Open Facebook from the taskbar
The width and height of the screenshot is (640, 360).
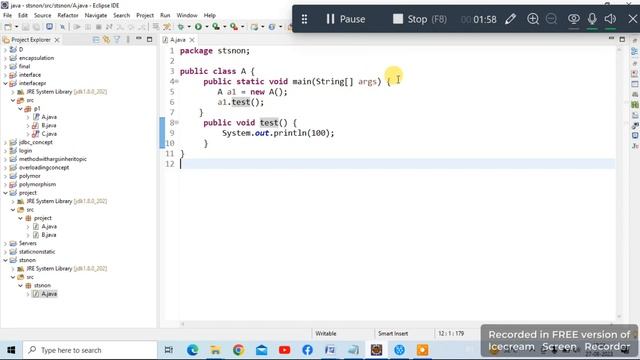307,350
